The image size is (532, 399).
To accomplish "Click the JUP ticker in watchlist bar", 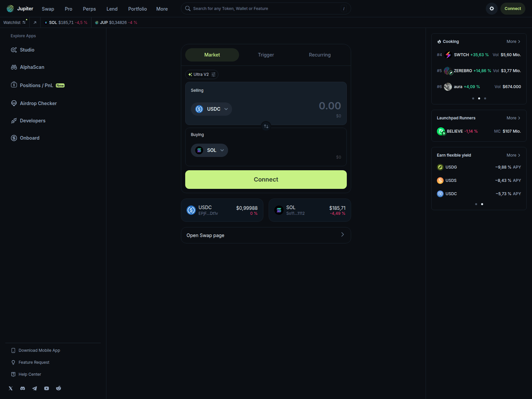I will pyautogui.click(x=116, y=23).
